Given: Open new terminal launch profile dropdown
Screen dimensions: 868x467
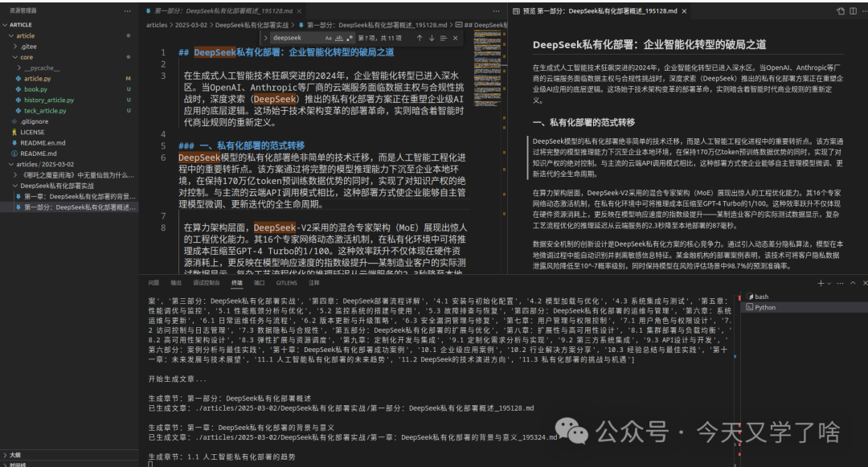Looking at the screenshot, I should click(x=829, y=283).
